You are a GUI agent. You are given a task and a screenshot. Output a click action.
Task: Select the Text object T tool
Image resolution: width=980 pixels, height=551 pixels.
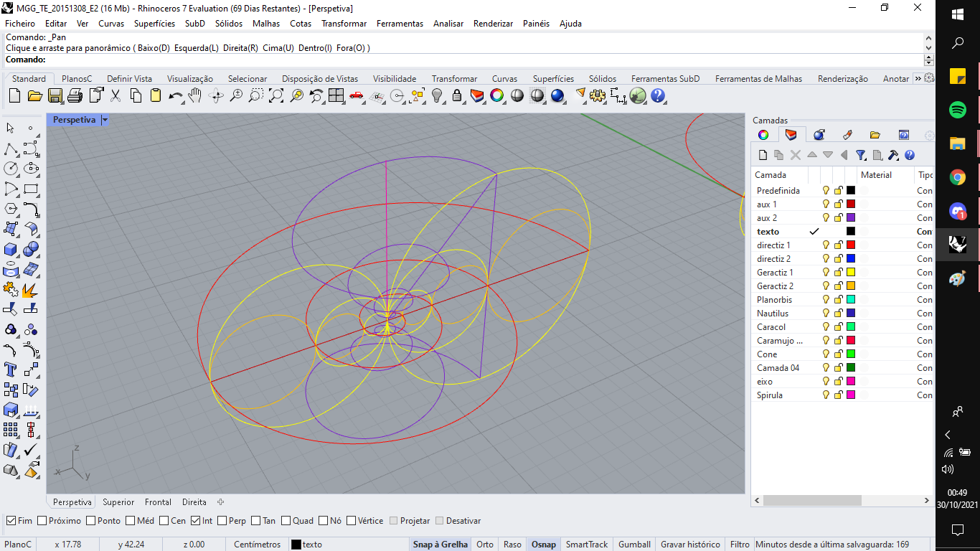tap(11, 369)
